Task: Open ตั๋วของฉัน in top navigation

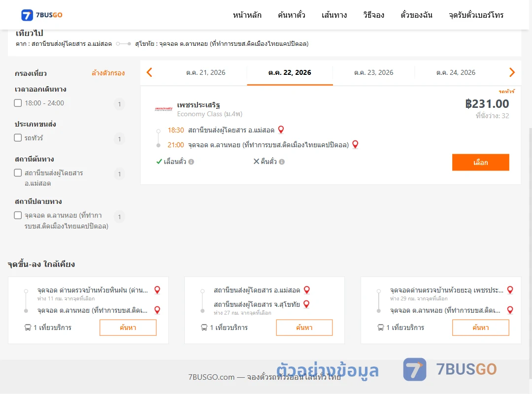Action: [416, 15]
